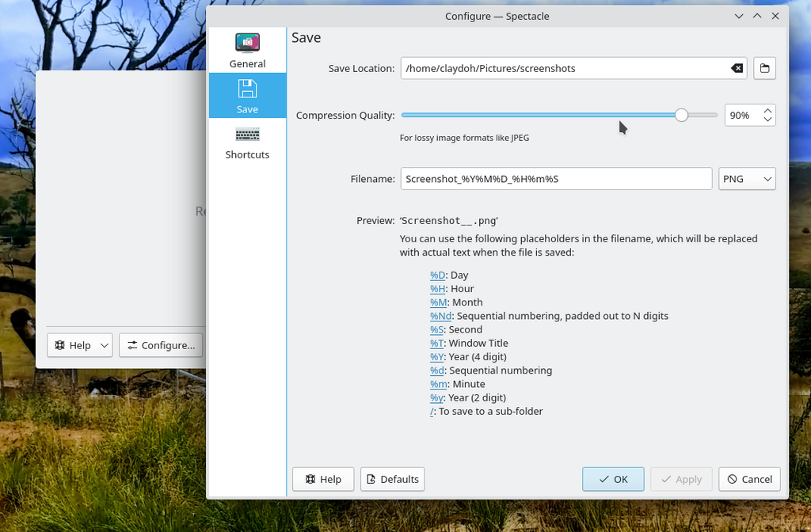The height and width of the screenshot is (532, 811).
Task: Click the Compression Quality slider handle
Action: point(681,116)
